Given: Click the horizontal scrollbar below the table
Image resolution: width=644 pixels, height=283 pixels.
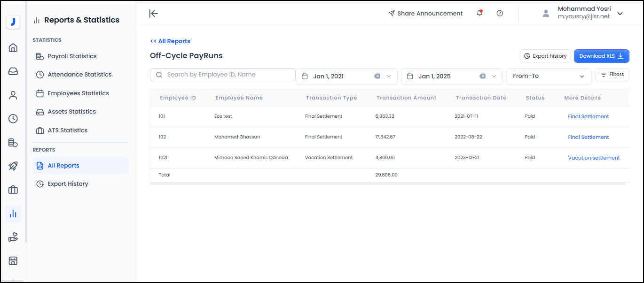Looking at the screenshot, I should point(387,184).
